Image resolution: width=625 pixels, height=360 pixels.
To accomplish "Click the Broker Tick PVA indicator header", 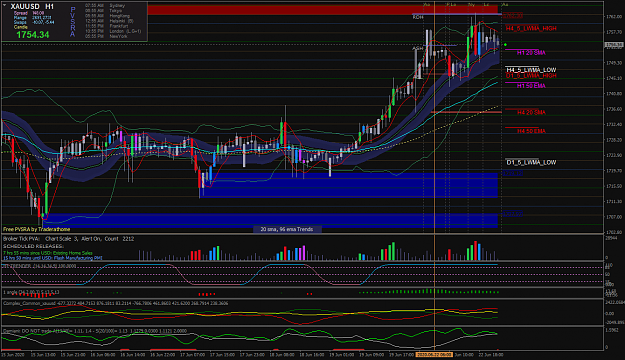I will 69,239.
